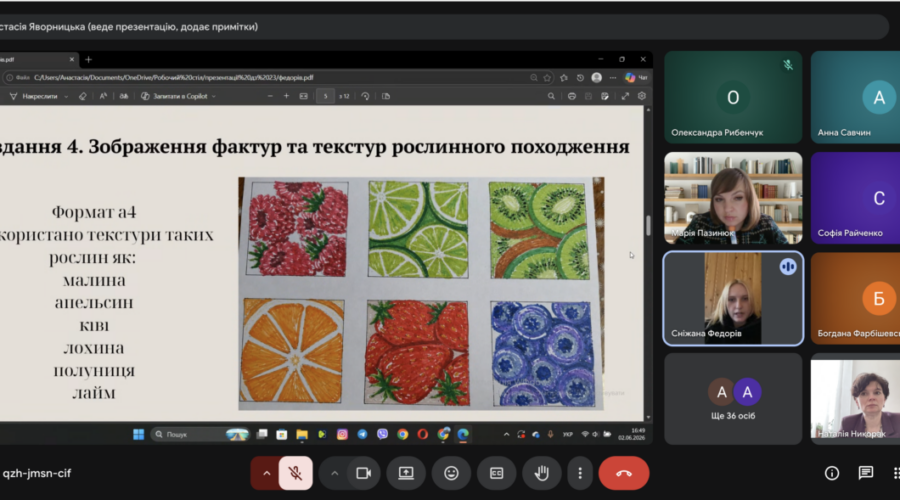Expand the Накреслити dropdown arrow

pyautogui.click(x=66, y=96)
